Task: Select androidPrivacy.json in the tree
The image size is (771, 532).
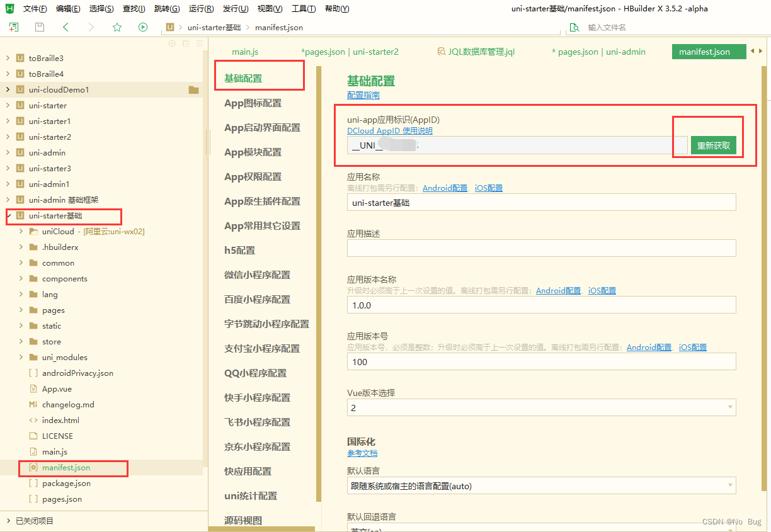Action: 78,373
